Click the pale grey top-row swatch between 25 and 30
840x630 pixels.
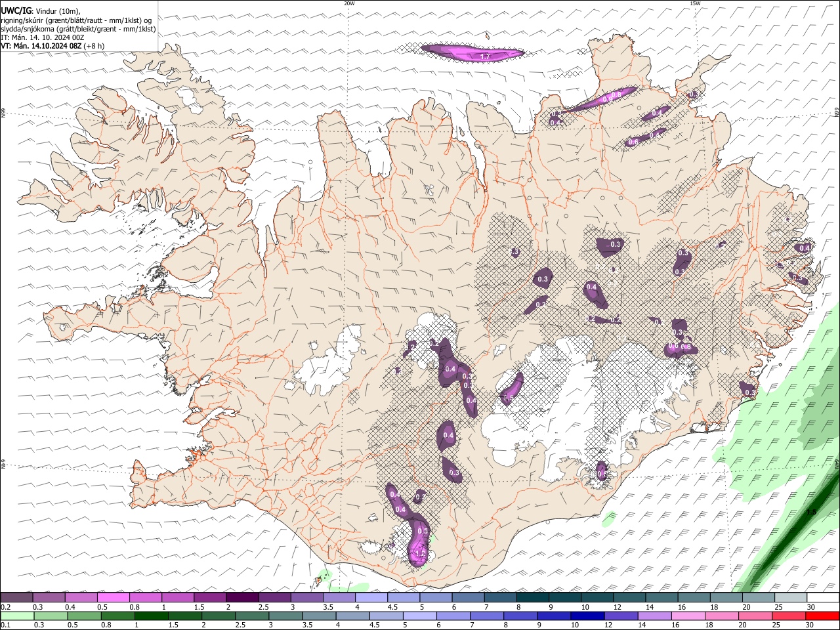pyautogui.click(x=791, y=598)
